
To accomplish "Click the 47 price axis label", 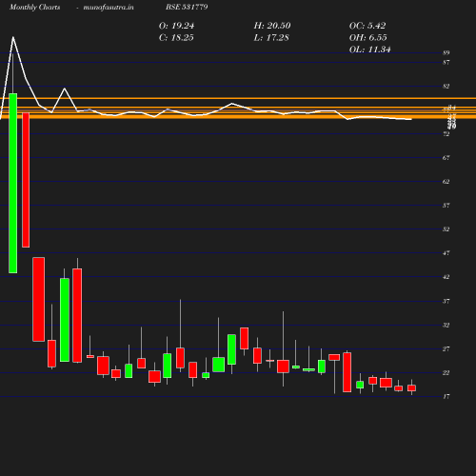I will tap(446, 253).
